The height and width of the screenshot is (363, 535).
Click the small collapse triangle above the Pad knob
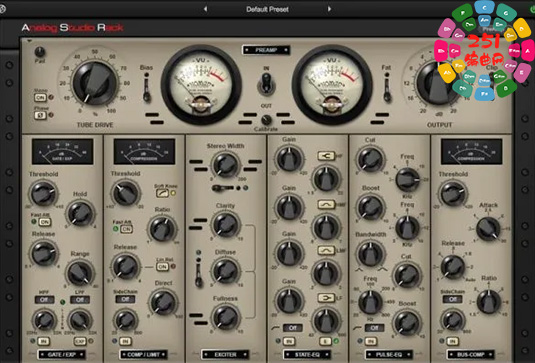click(30, 41)
